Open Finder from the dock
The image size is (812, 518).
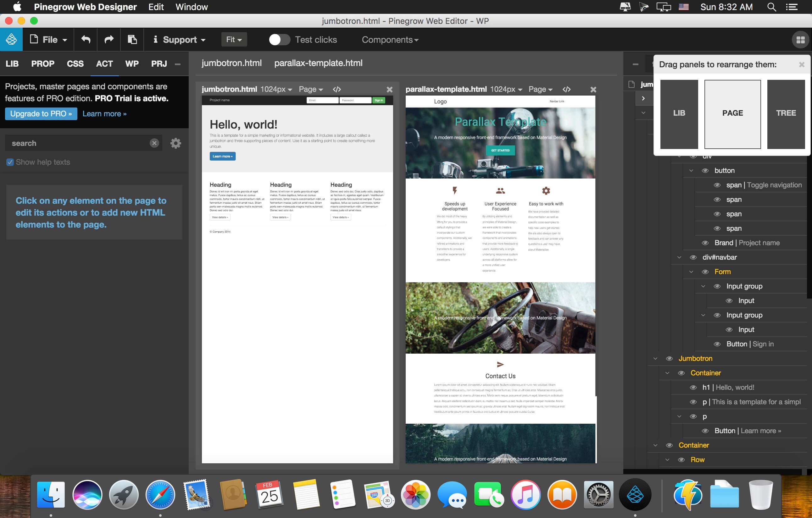(x=51, y=495)
